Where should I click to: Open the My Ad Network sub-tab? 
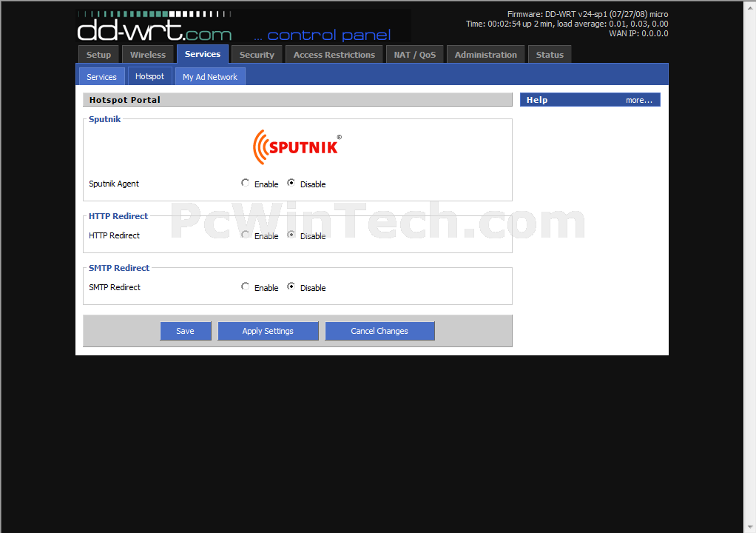click(210, 77)
